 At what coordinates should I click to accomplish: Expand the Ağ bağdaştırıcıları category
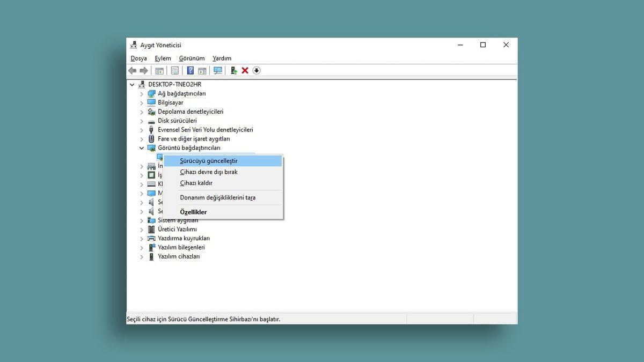click(142, 93)
